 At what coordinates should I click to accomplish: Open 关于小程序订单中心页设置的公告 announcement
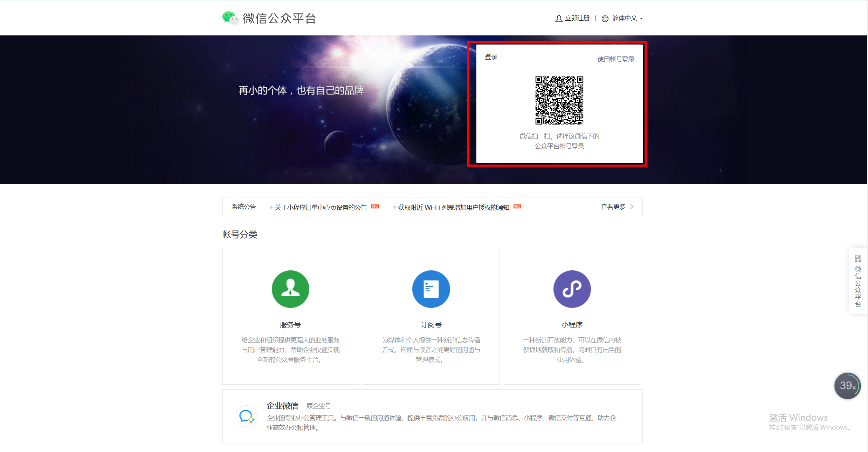click(321, 207)
